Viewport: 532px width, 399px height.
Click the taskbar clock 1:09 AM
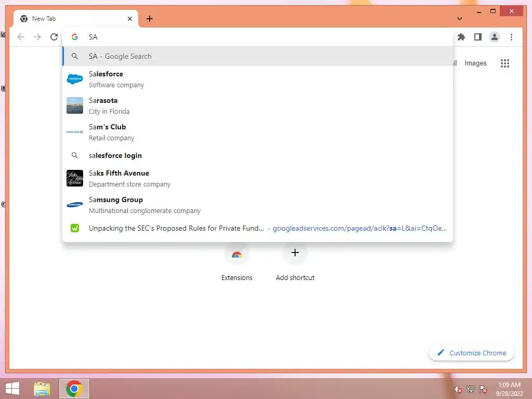509,385
